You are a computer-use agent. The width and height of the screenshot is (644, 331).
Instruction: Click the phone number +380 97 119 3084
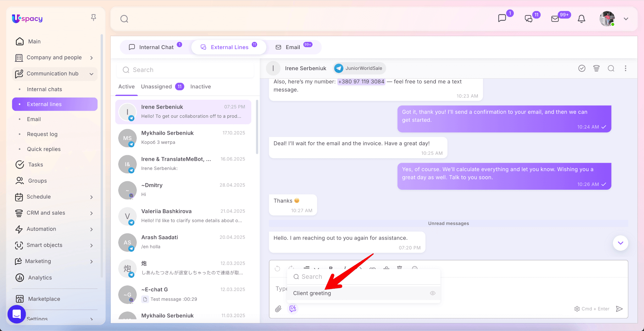[361, 81]
